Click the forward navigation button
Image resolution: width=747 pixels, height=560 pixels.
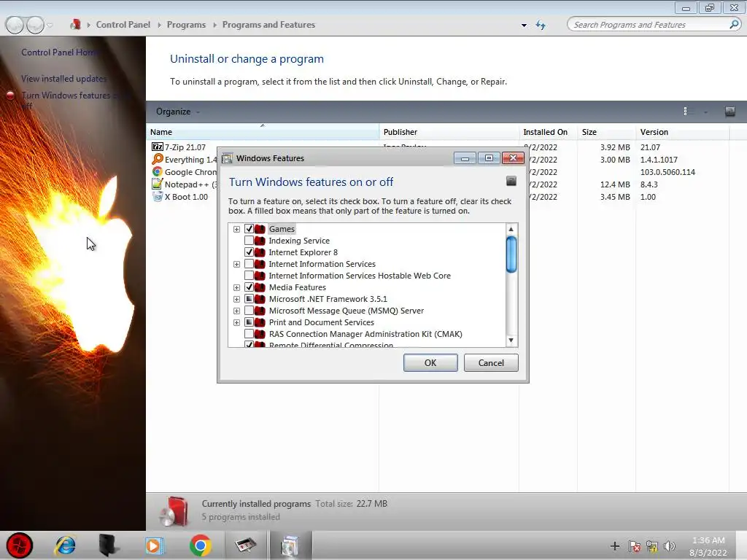(35, 25)
